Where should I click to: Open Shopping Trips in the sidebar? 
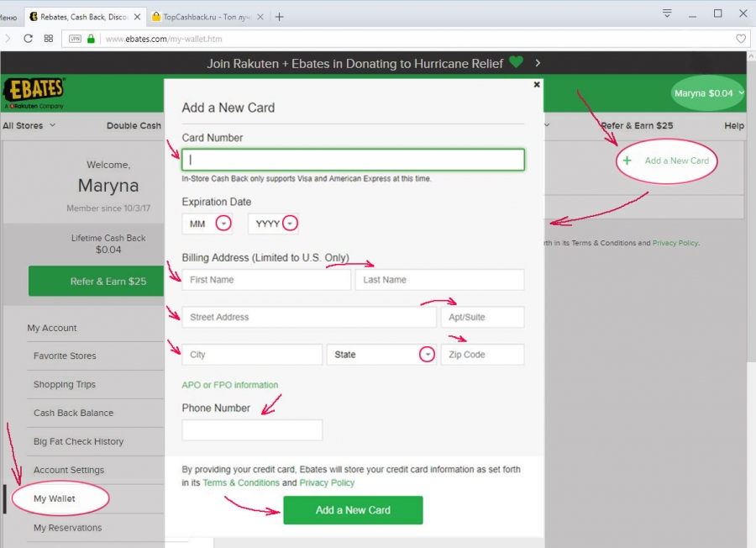click(x=65, y=384)
